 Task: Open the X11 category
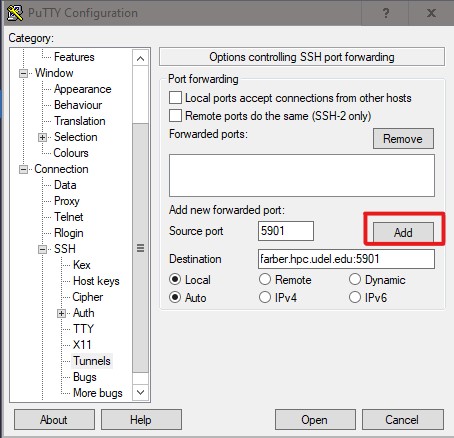point(82,345)
